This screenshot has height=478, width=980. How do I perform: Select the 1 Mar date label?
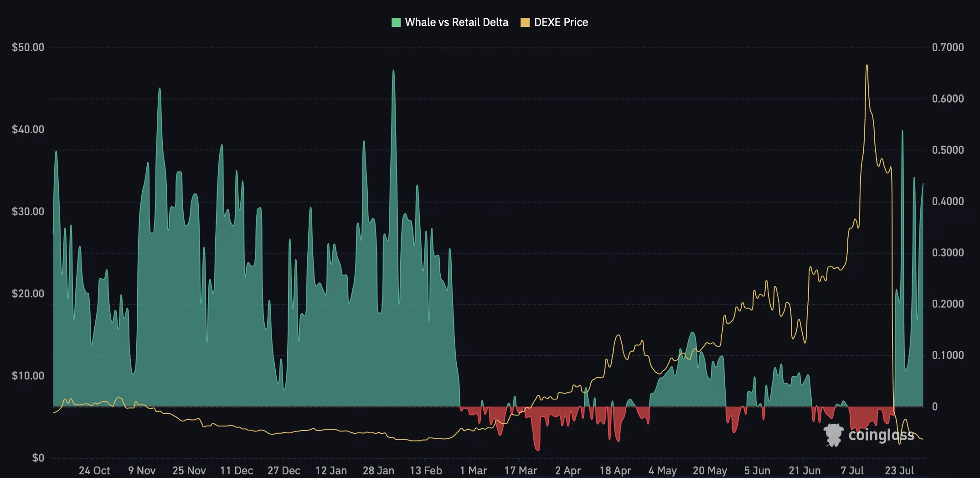click(473, 470)
